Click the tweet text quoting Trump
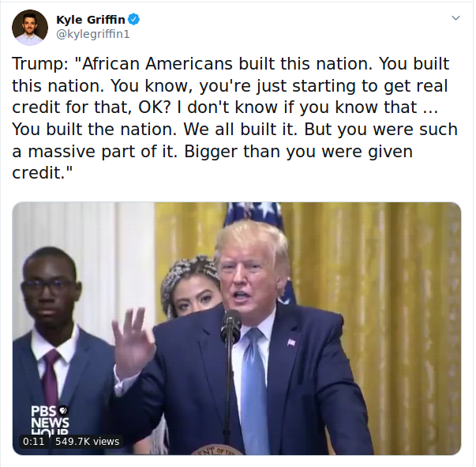The width and height of the screenshot is (476, 467). click(x=235, y=118)
